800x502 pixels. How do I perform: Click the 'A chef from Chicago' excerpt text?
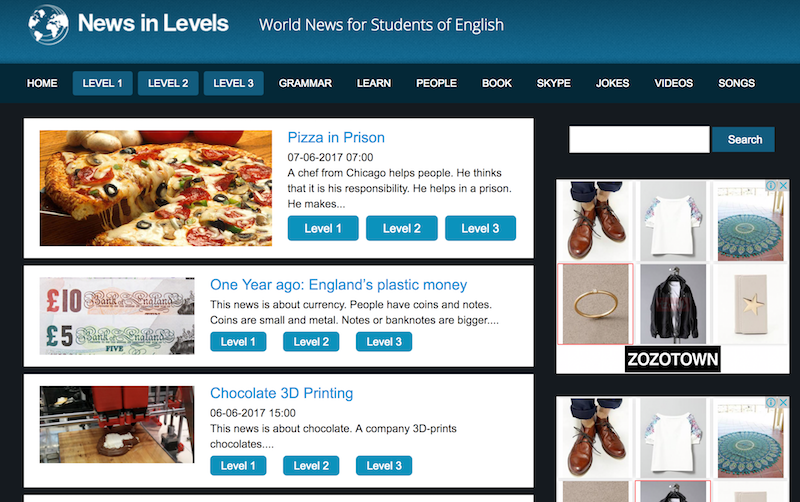tap(399, 188)
